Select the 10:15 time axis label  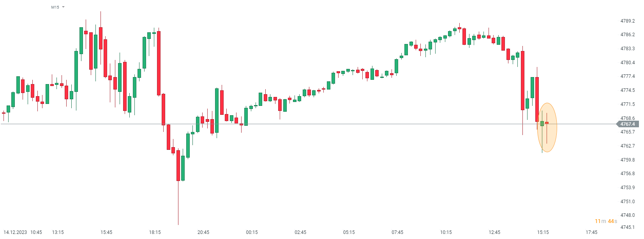(x=446, y=232)
